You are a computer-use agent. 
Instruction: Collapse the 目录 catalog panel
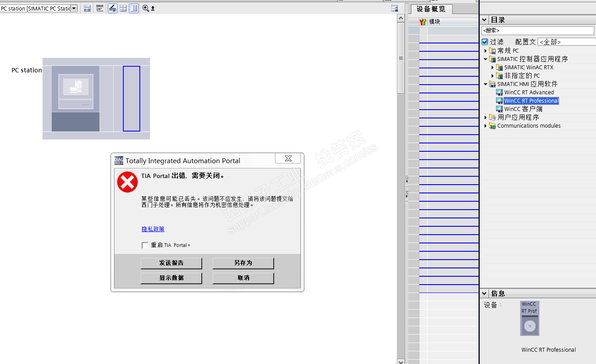485,20
